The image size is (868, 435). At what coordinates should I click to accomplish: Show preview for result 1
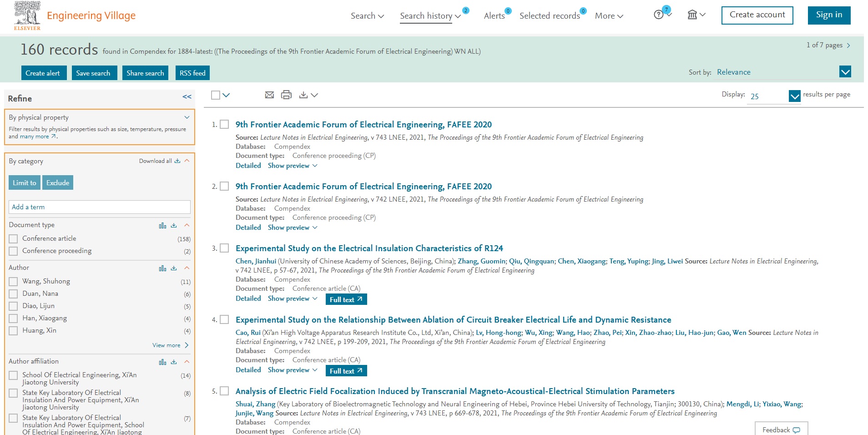click(293, 166)
